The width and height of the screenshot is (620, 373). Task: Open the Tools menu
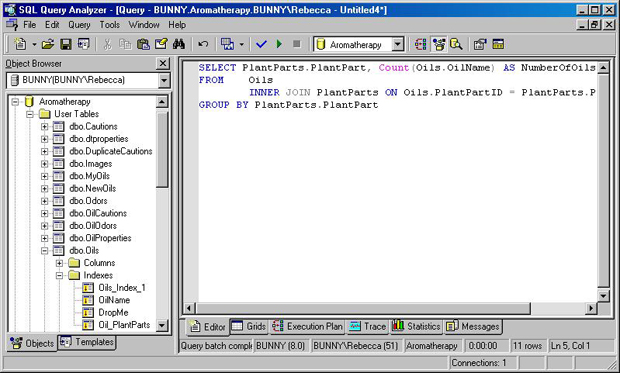(x=110, y=25)
